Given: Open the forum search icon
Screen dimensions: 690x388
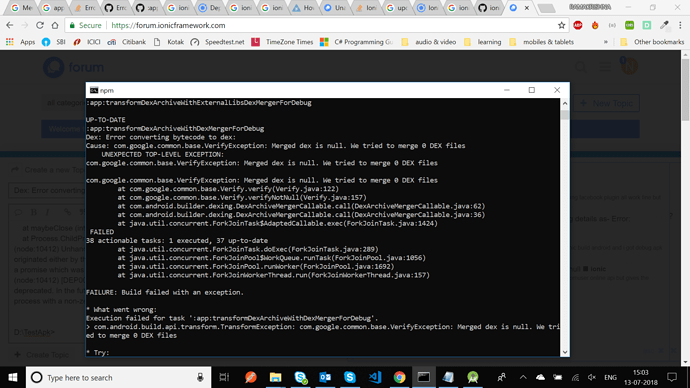Looking at the screenshot, I should tap(580, 67).
